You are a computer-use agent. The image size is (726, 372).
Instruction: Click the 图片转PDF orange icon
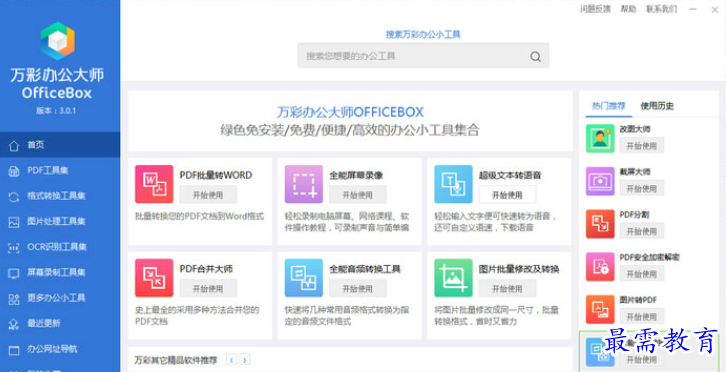click(600, 309)
